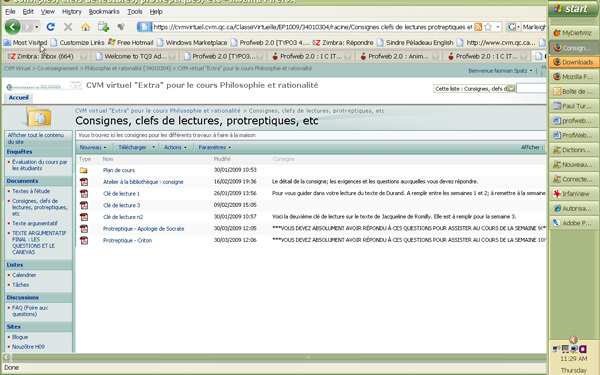Switch to the Adobe P... taskbar item
The image size is (600, 375).
click(574, 223)
